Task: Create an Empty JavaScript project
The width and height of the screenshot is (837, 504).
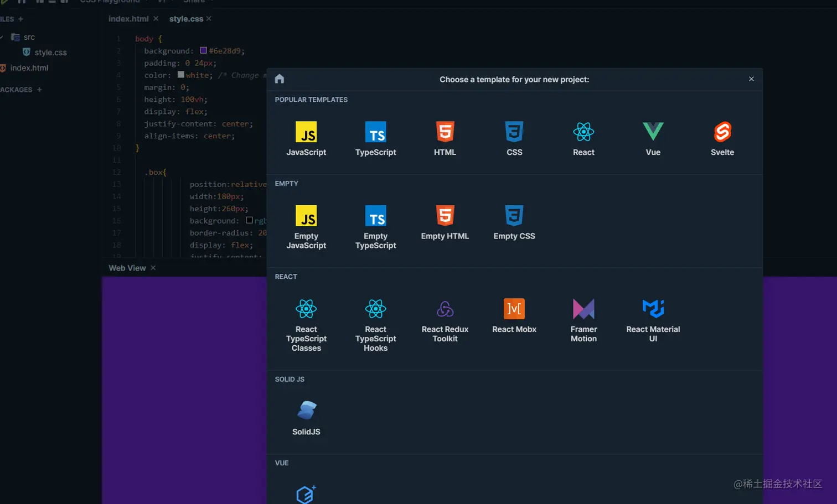Action: pos(306,227)
